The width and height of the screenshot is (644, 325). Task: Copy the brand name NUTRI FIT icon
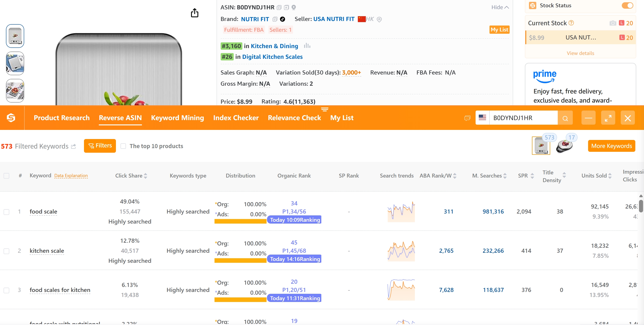coord(275,19)
